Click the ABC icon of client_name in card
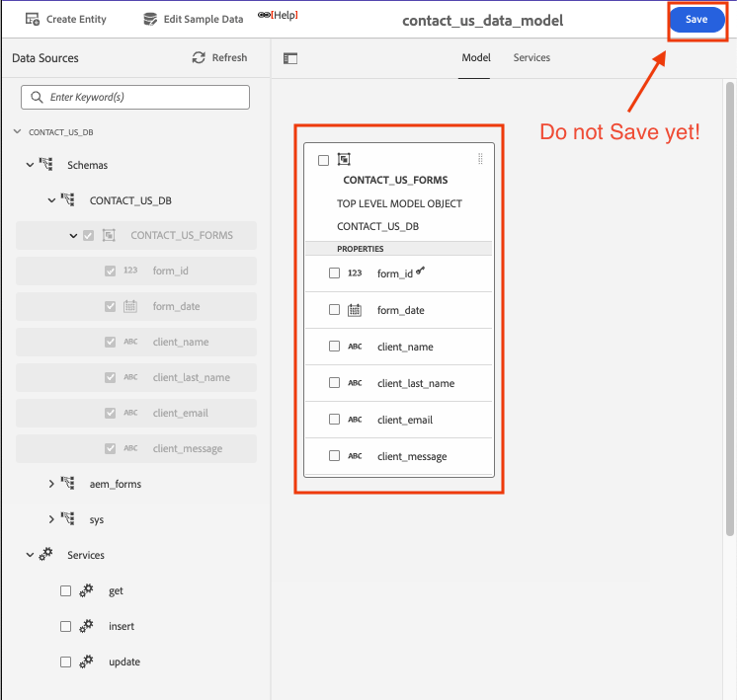737x700 pixels. tap(355, 347)
